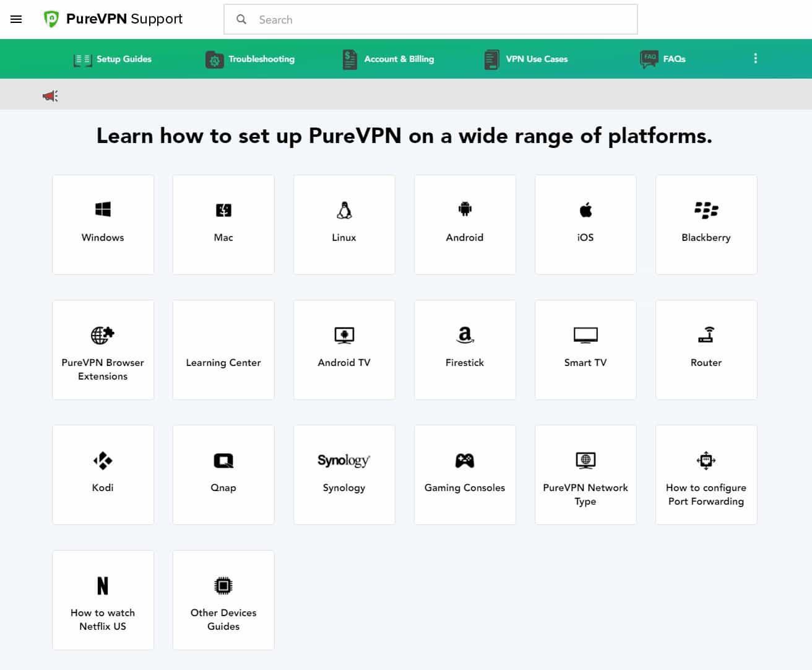Open the Gaming Consoles label

[x=465, y=487]
